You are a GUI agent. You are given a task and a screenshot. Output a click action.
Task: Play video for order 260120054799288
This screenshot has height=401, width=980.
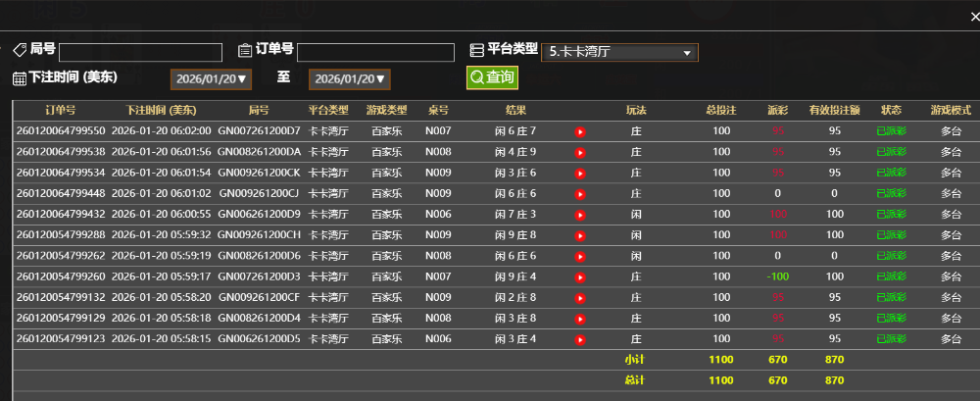(x=580, y=236)
